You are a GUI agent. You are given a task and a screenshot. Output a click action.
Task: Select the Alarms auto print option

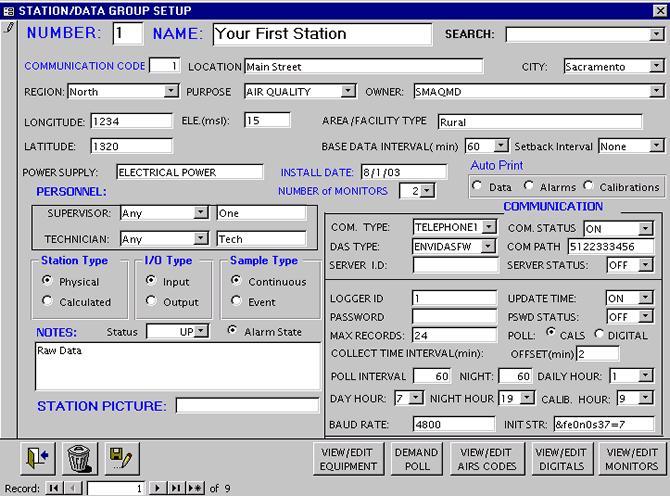tap(529, 186)
